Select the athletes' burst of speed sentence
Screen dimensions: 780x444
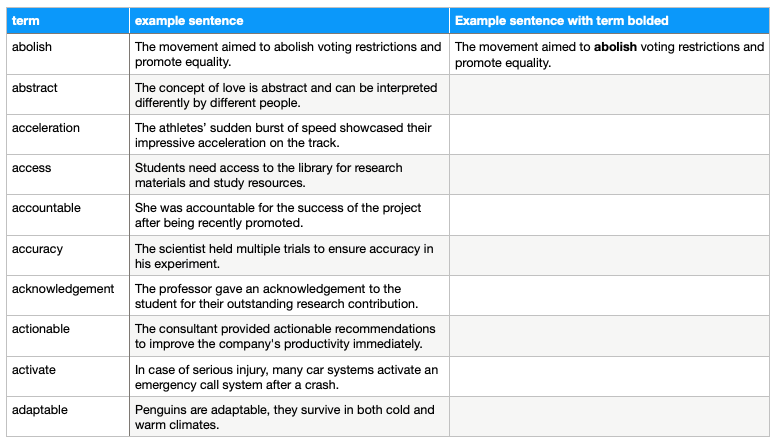point(289,135)
